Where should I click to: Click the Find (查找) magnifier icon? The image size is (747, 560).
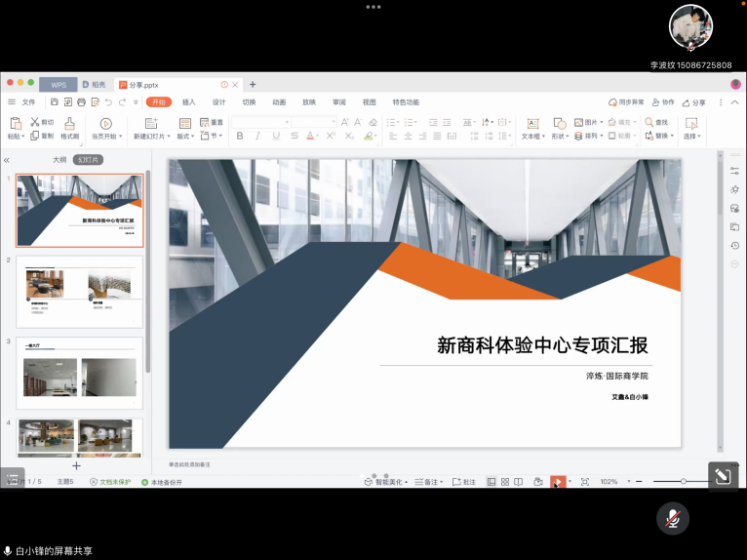point(649,122)
